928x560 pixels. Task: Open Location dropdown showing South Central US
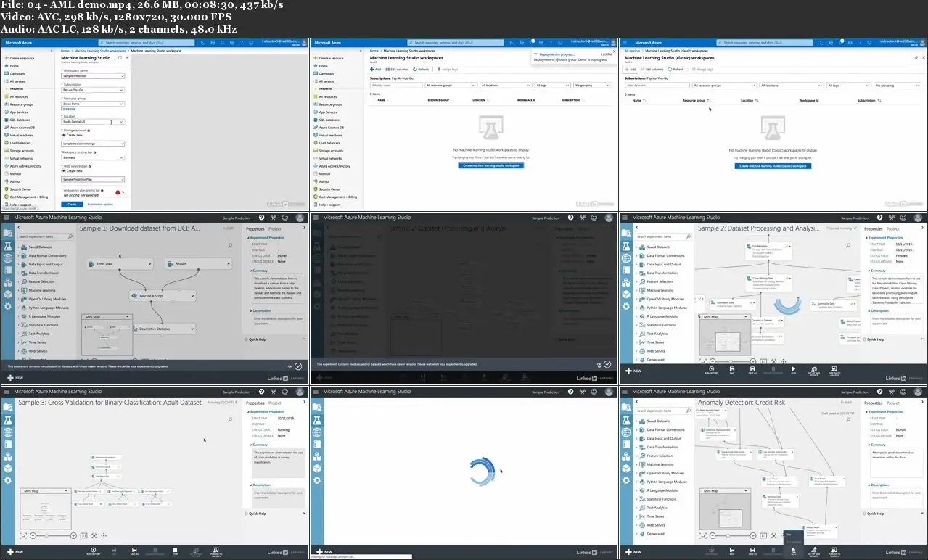tap(93, 122)
